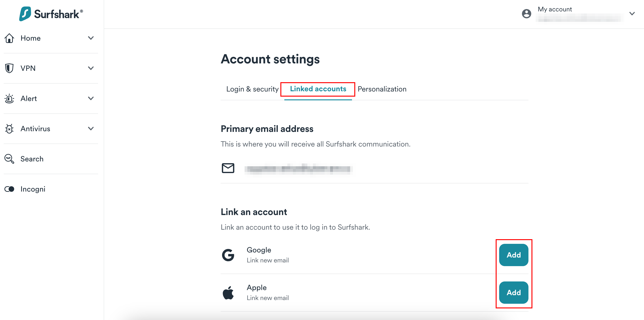Viewport: 644px width, 320px height.
Task: Click the Search magnifier icon
Action: pyautogui.click(x=10, y=159)
